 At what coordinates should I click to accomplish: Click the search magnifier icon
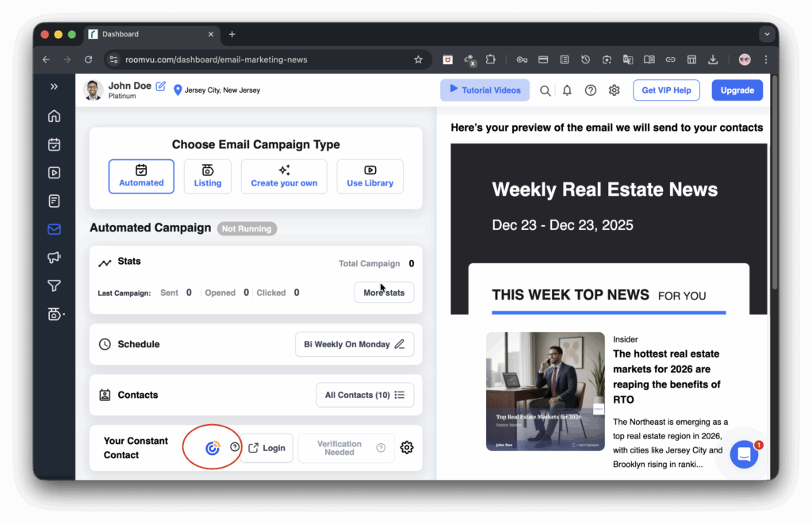(546, 90)
